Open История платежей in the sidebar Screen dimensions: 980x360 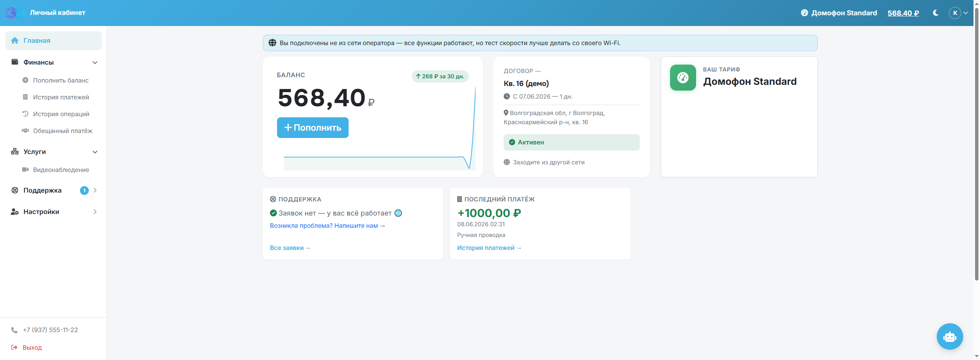(x=61, y=97)
